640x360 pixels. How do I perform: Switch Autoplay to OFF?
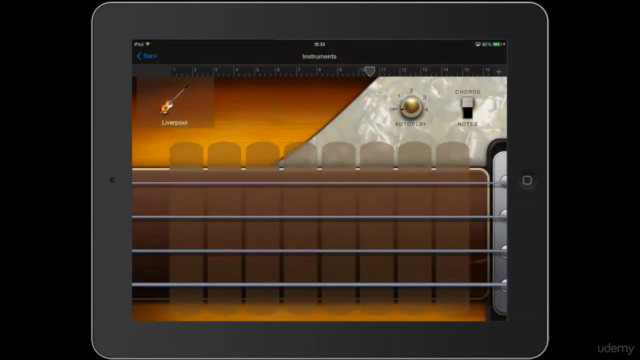[x=393, y=109]
